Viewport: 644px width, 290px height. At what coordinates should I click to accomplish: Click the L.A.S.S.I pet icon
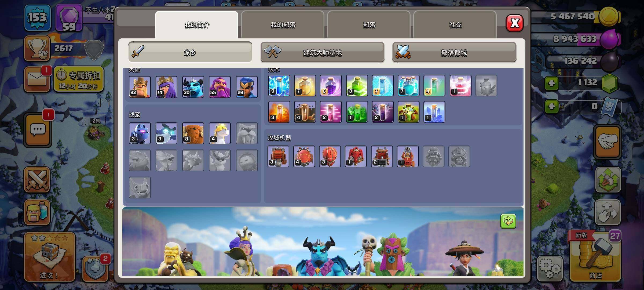click(x=140, y=133)
